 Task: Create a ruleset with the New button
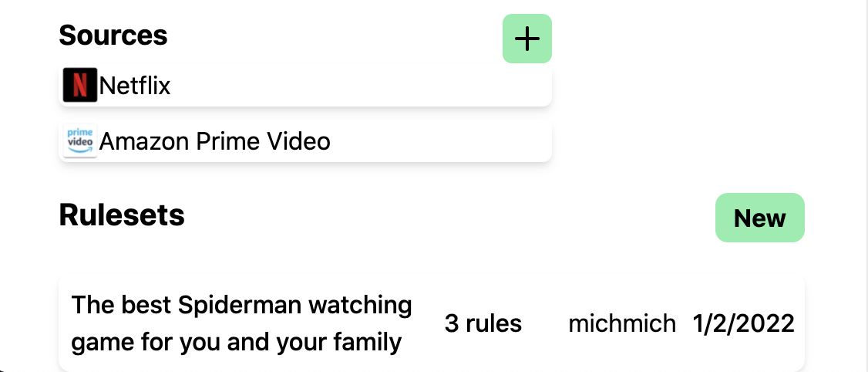point(759,218)
